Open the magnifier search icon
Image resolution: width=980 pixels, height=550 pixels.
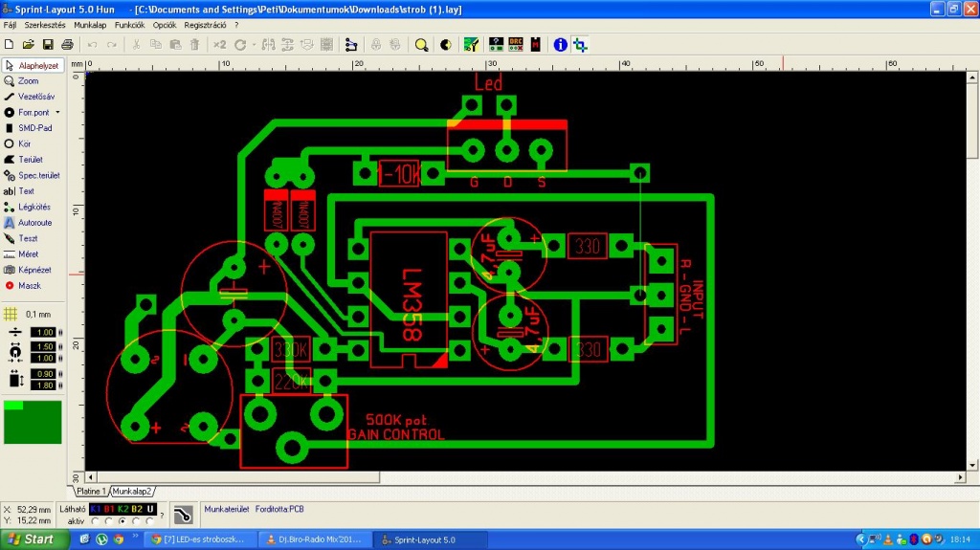(x=422, y=44)
